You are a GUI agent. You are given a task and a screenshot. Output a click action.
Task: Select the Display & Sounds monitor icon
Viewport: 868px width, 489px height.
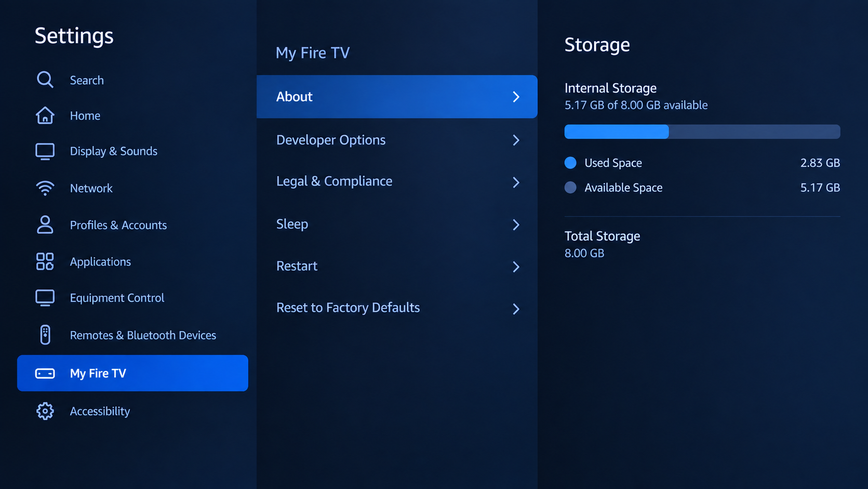(45, 151)
